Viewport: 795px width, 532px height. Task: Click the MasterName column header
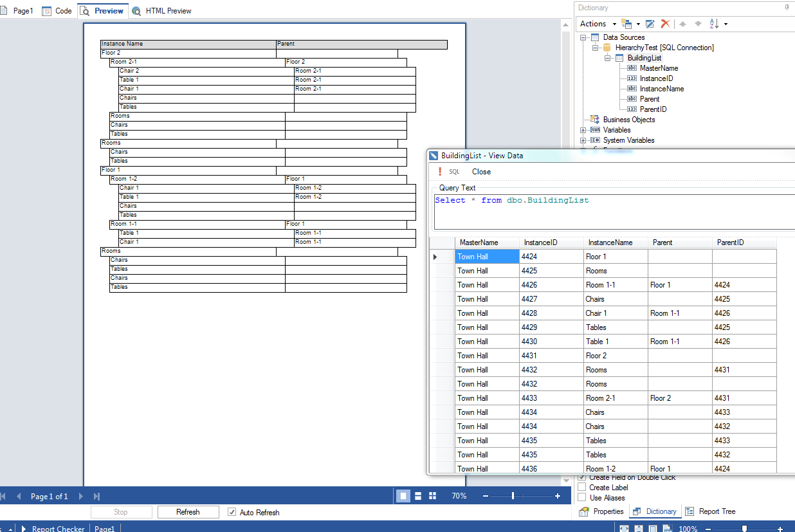[x=487, y=243]
